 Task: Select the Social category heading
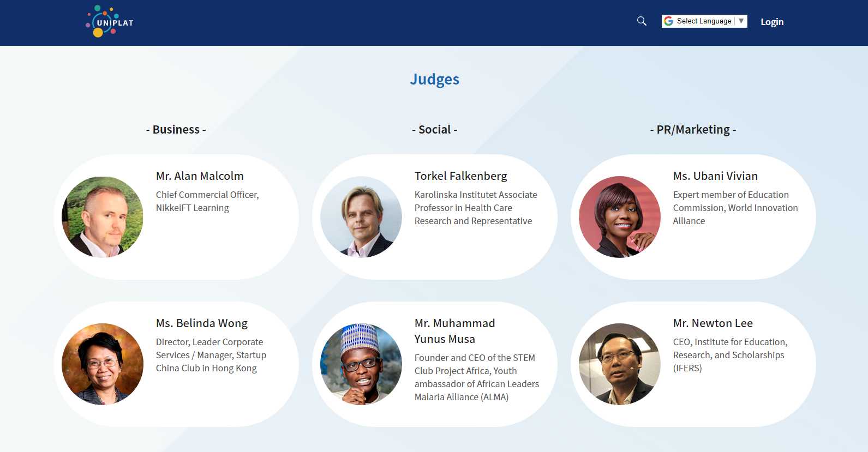coord(435,130)
